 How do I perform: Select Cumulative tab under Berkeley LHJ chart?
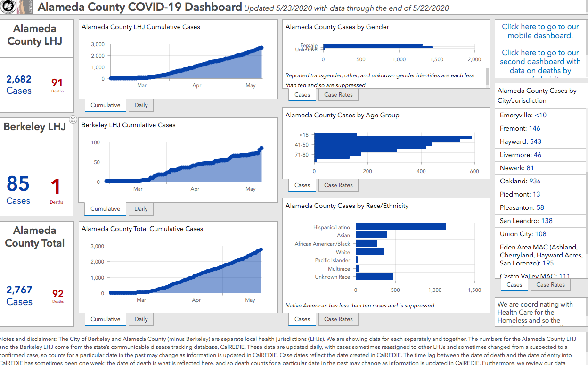[x=105, y=209]
